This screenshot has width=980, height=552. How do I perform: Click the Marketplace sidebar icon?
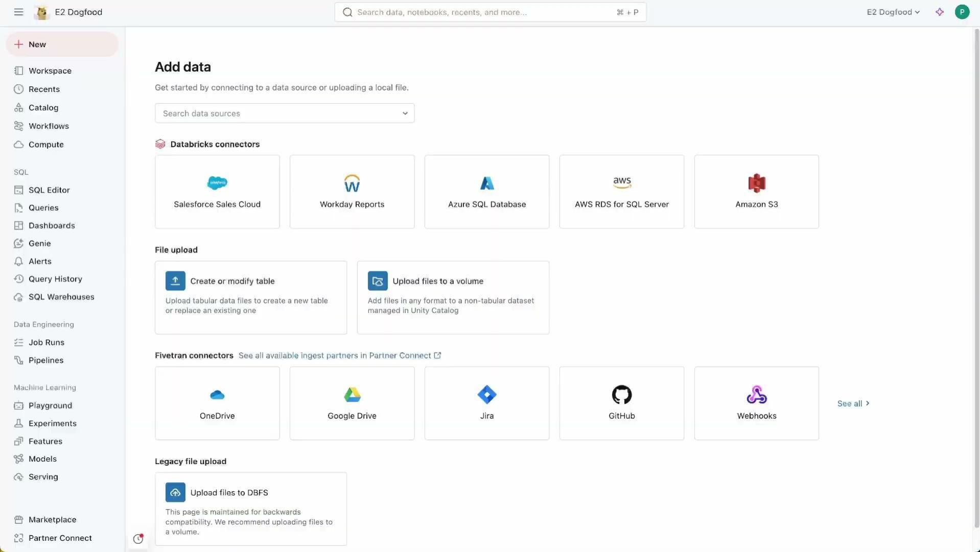[19, 519]
